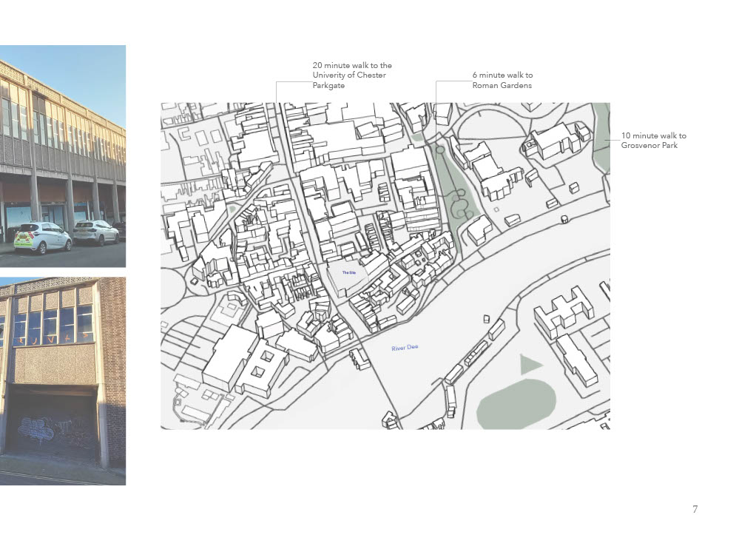Click the top building photo with parked cars
Image resolution: width=756 pixels, height=535 pixels.
62,155
